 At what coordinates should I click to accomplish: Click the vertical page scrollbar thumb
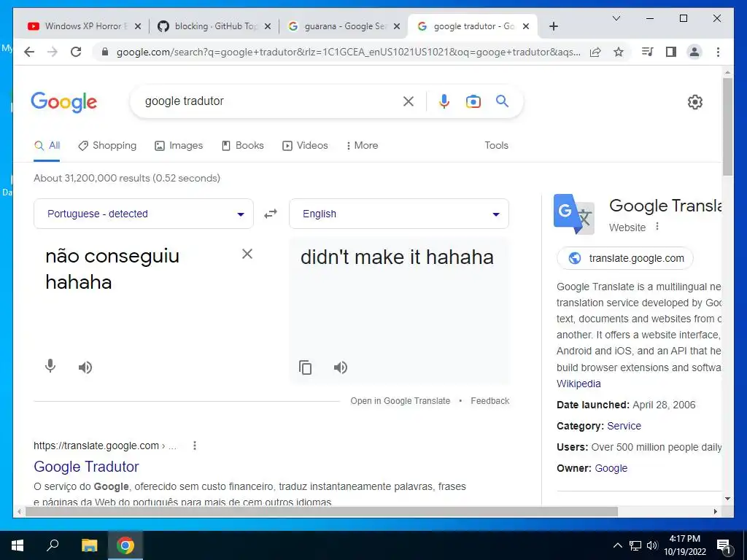727,126
